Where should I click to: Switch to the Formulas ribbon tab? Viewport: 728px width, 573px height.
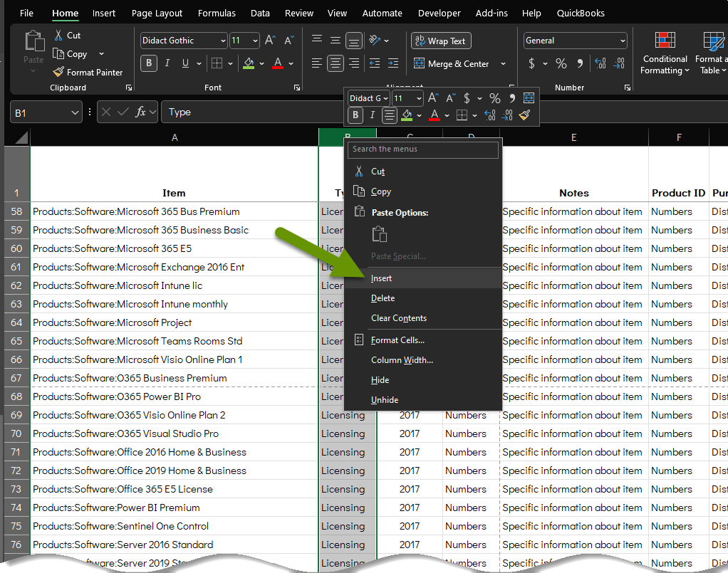tap(217, 13)
